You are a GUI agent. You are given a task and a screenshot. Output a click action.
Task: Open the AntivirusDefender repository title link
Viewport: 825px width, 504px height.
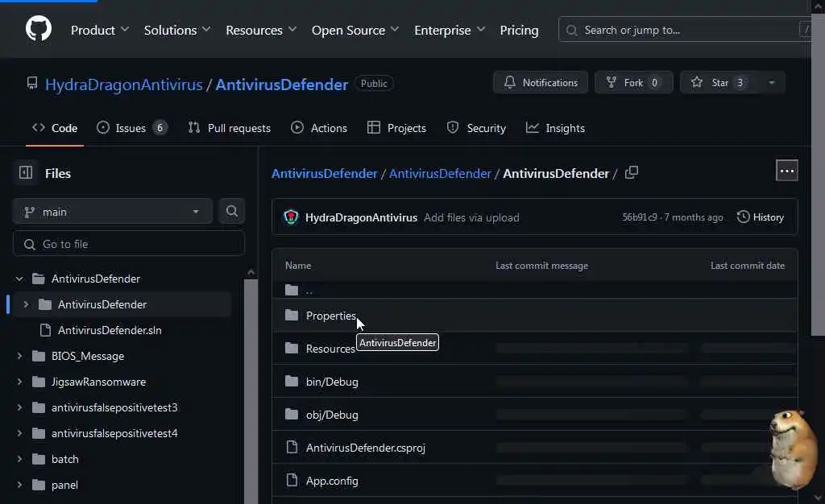click(281, 84)
